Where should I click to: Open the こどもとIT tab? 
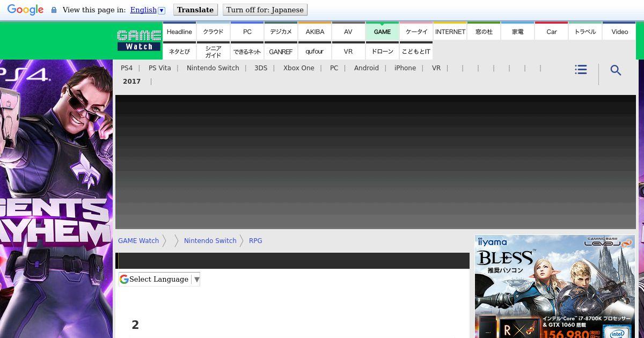pos(416,51)
